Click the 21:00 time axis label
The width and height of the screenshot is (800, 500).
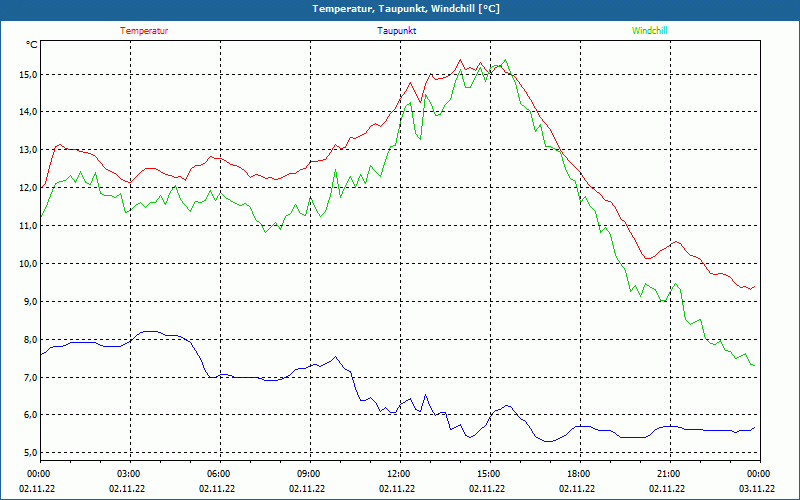[667, 474]
